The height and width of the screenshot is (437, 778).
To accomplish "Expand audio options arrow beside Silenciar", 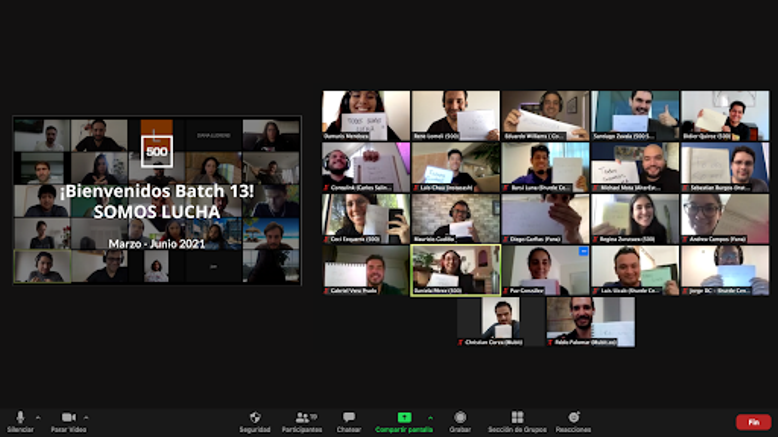I will pyautogui.click(x=38, y=417).
